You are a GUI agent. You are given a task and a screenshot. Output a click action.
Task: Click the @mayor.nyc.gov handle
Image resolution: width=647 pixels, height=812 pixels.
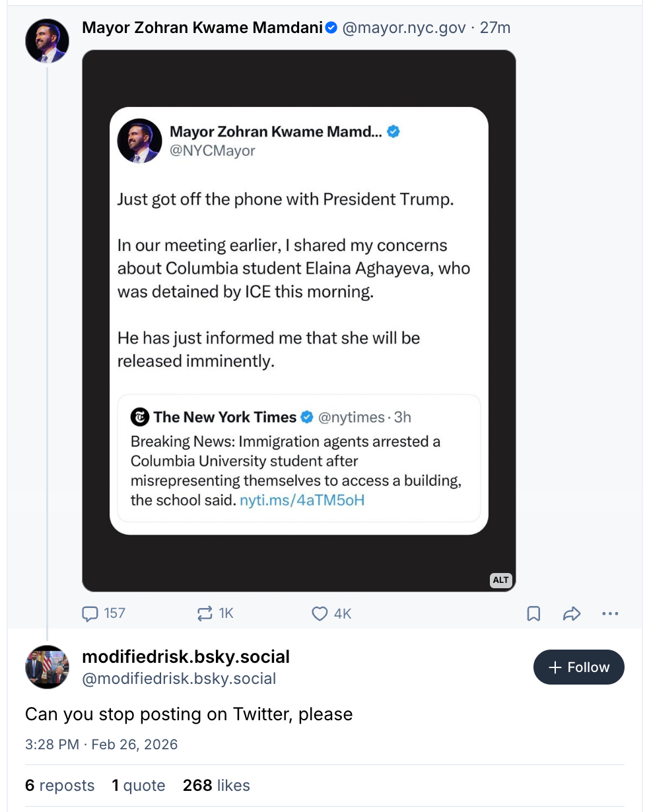[403, 28]
